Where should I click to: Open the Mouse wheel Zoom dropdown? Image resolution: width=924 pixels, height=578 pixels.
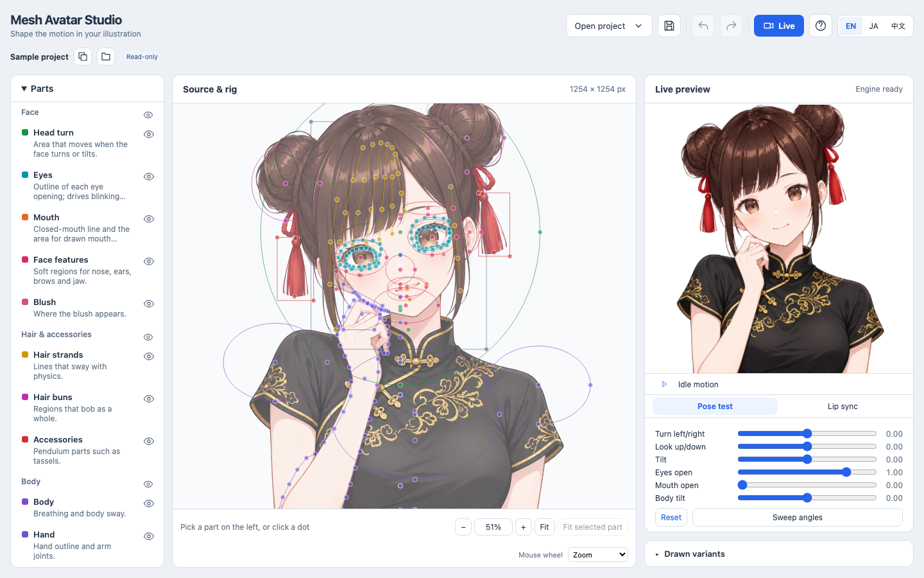click(x=598, y=555)
